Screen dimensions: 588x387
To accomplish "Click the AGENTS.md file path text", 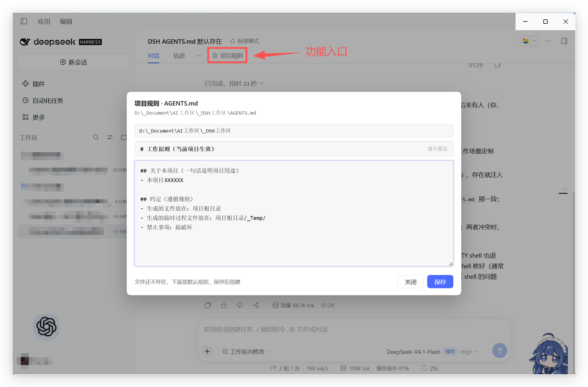I will coord(195,113).
